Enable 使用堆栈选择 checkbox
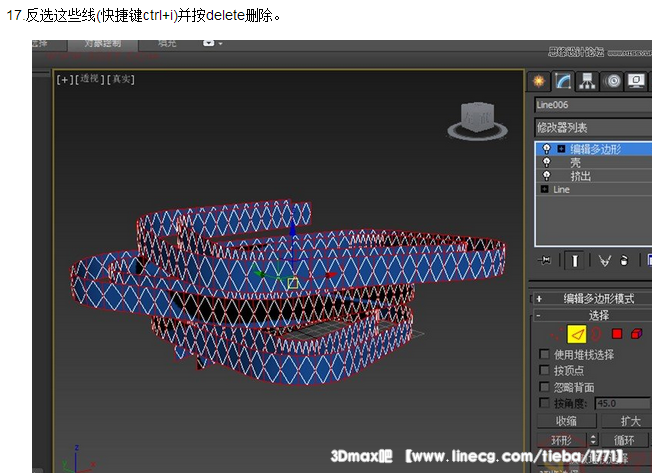652x473 pixels. 544,354
